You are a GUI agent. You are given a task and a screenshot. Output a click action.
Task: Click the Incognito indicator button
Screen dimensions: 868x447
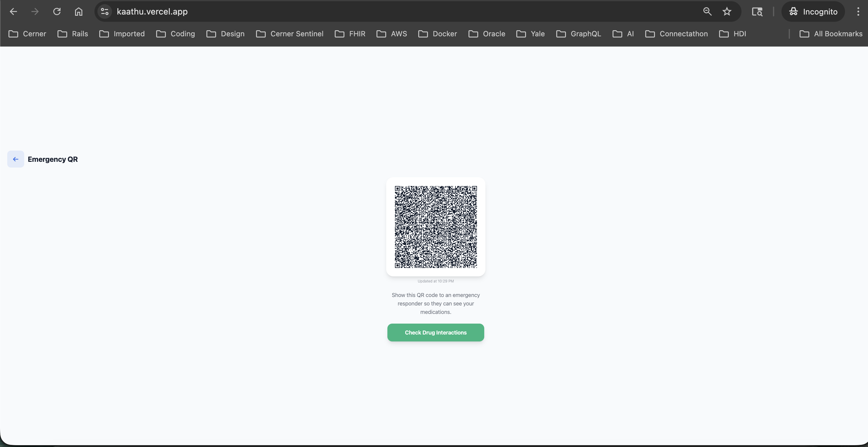click(813, 12)
